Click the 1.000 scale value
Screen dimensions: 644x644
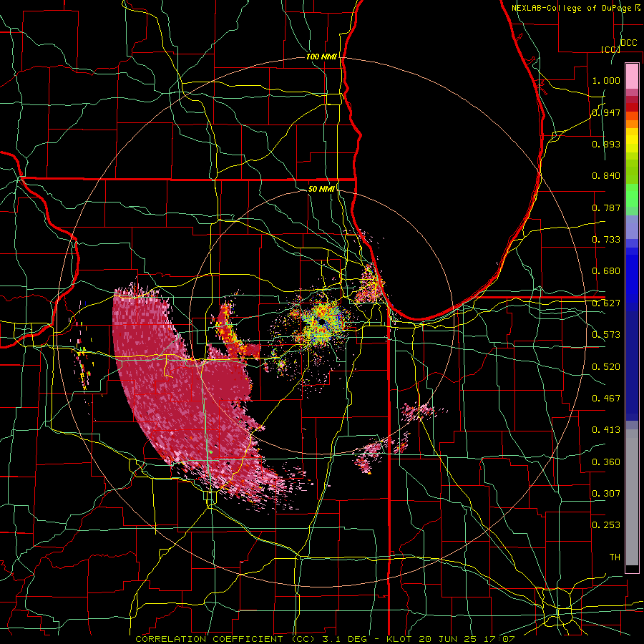[x=606, y=80]
